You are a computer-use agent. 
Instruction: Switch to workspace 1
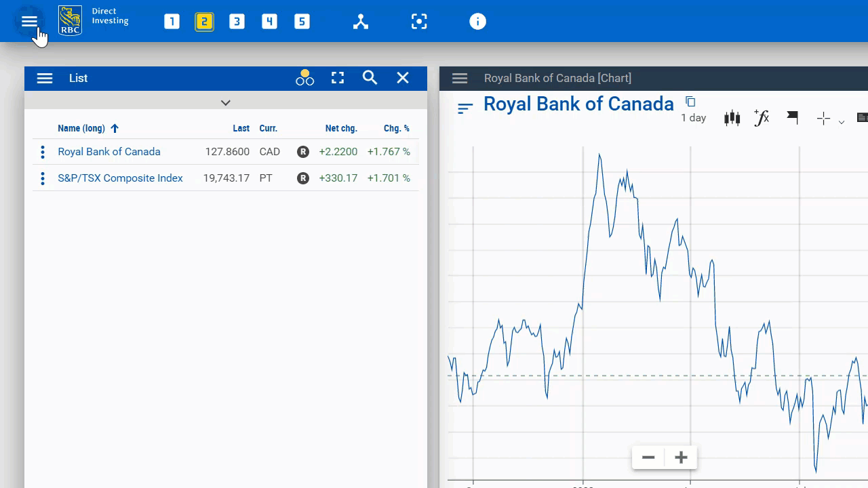pyautogui.click(x=172, y=22)
